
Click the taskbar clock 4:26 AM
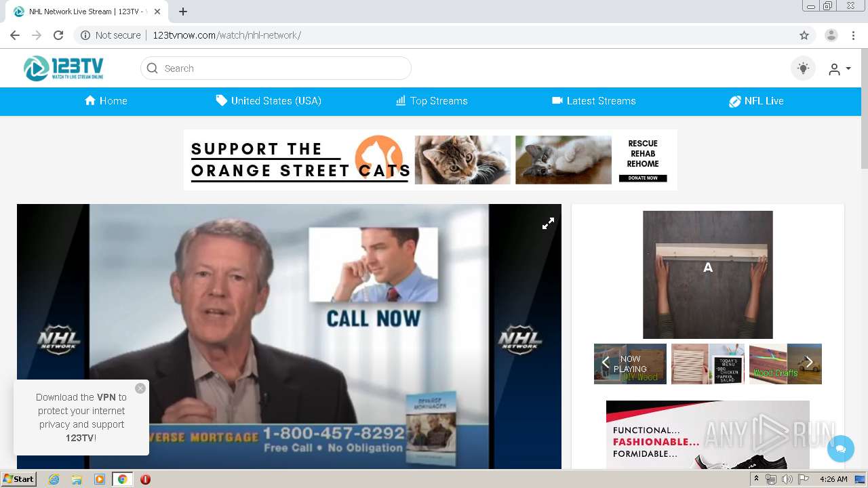[x=833, y=479]
